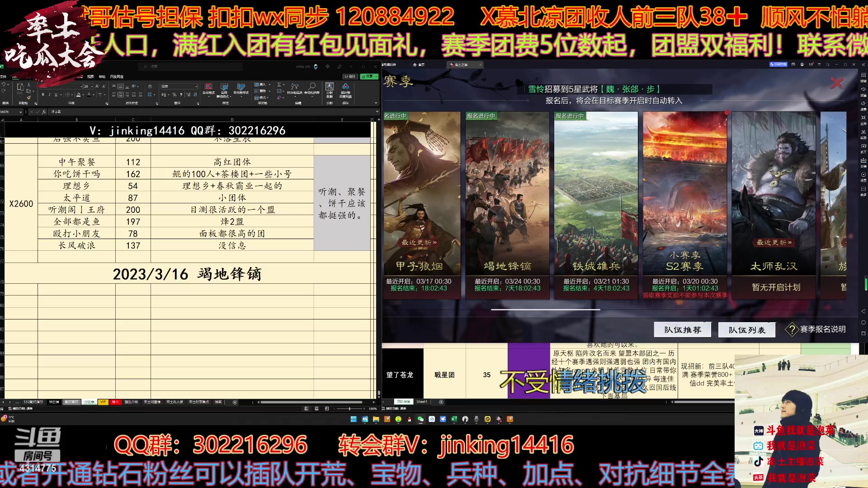Click the Increase Decimal icon
The width and height of the screenshot is (868, 488).
(188, 94)
